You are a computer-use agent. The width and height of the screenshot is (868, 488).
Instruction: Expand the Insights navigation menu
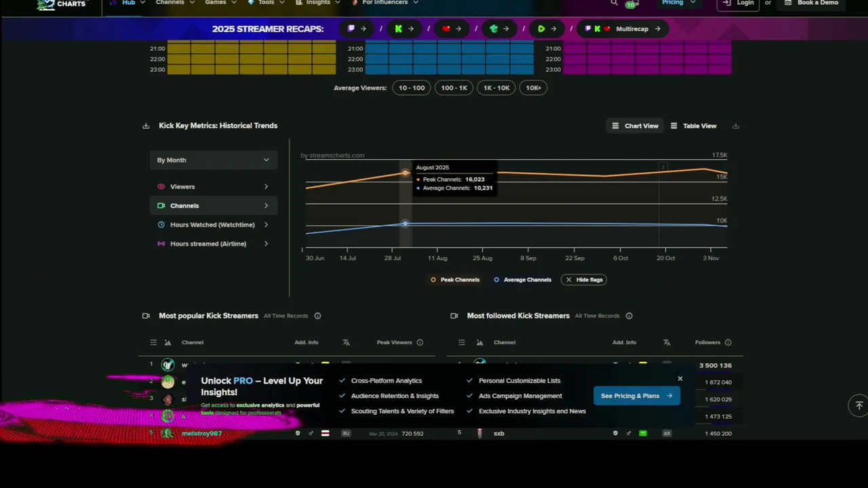tap(318, 3)
